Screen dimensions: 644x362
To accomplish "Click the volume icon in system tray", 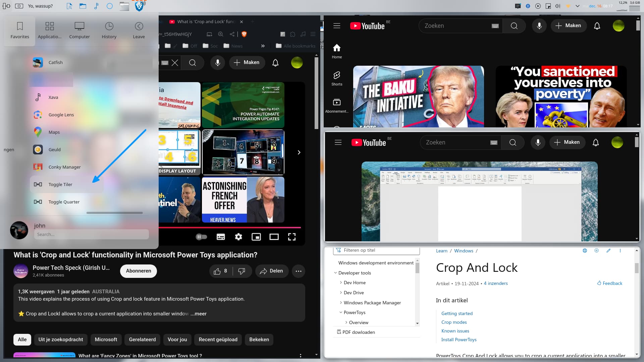I will tap(558, 6).
